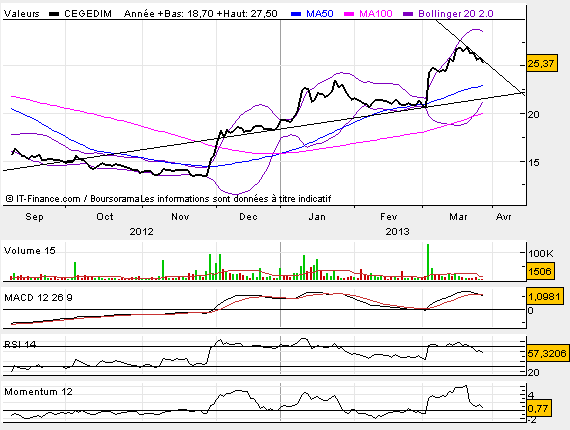Select the MA100 legend label

click(376, 14)
